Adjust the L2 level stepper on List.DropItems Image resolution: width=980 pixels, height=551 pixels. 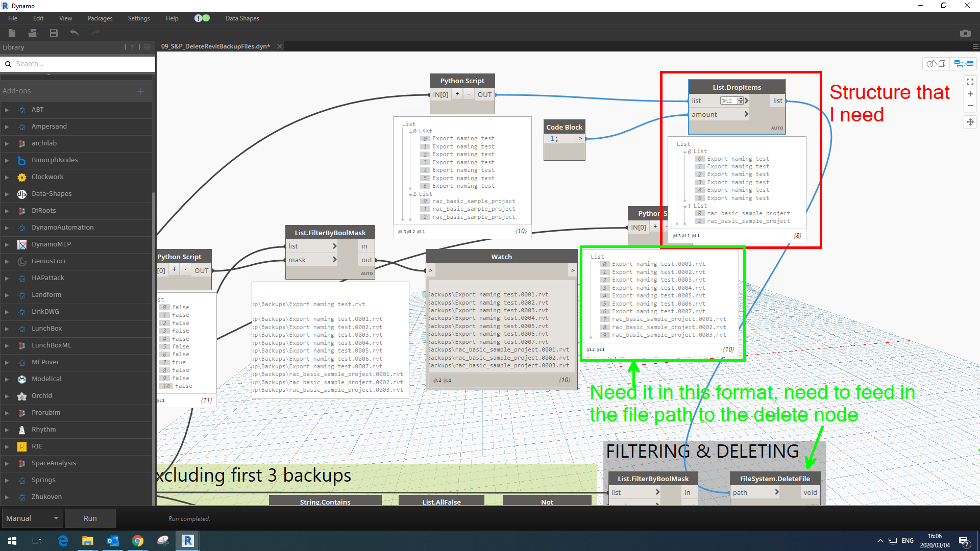tap(741, 101)
